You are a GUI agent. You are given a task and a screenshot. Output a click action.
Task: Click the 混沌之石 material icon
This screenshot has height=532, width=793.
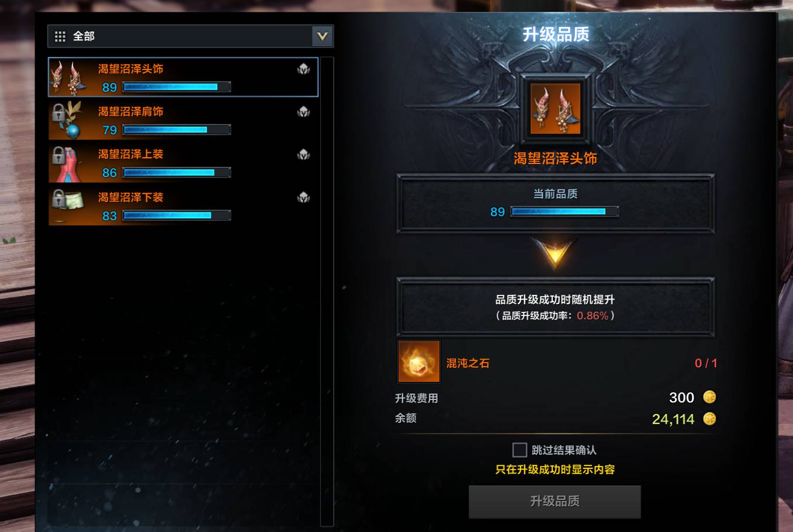point(419,361)
